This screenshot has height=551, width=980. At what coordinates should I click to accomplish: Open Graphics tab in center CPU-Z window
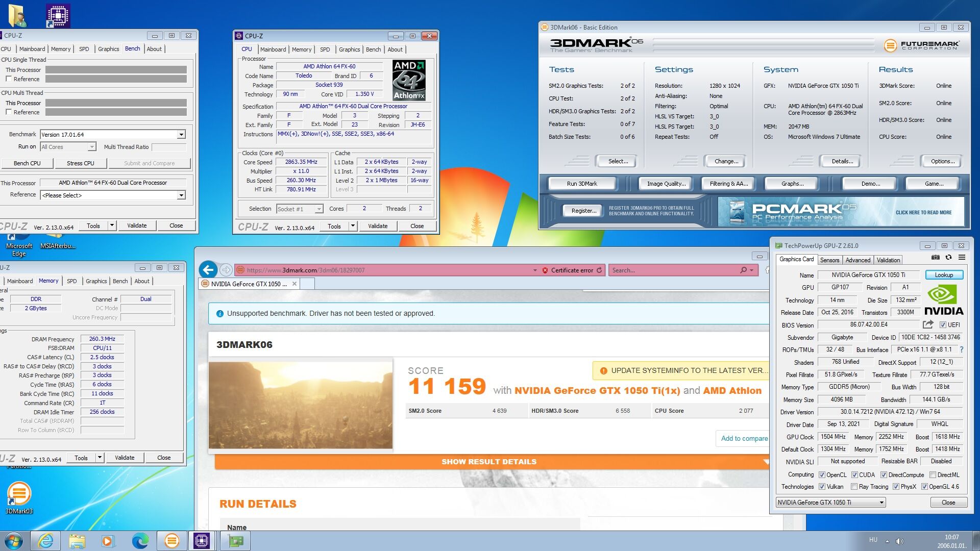[350, 49]
